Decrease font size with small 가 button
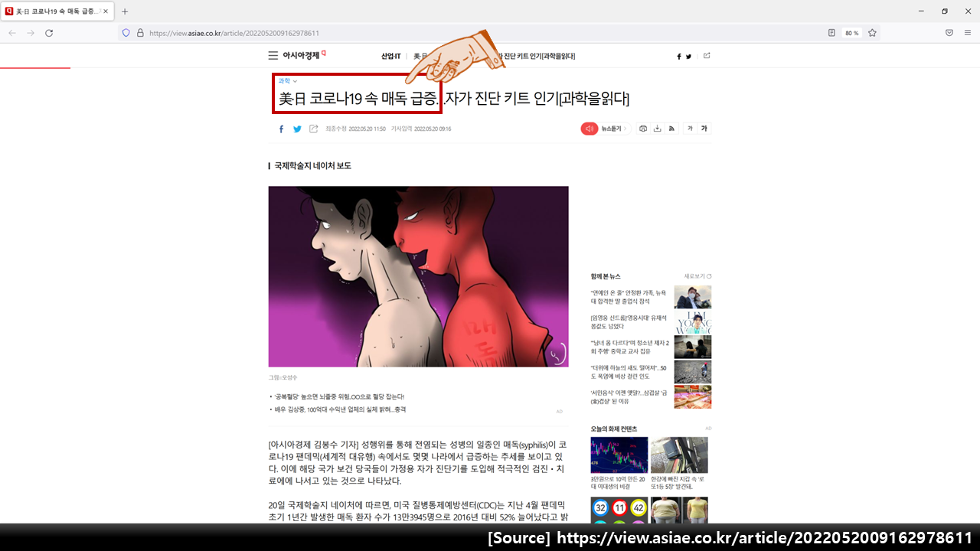 [690, 129]
